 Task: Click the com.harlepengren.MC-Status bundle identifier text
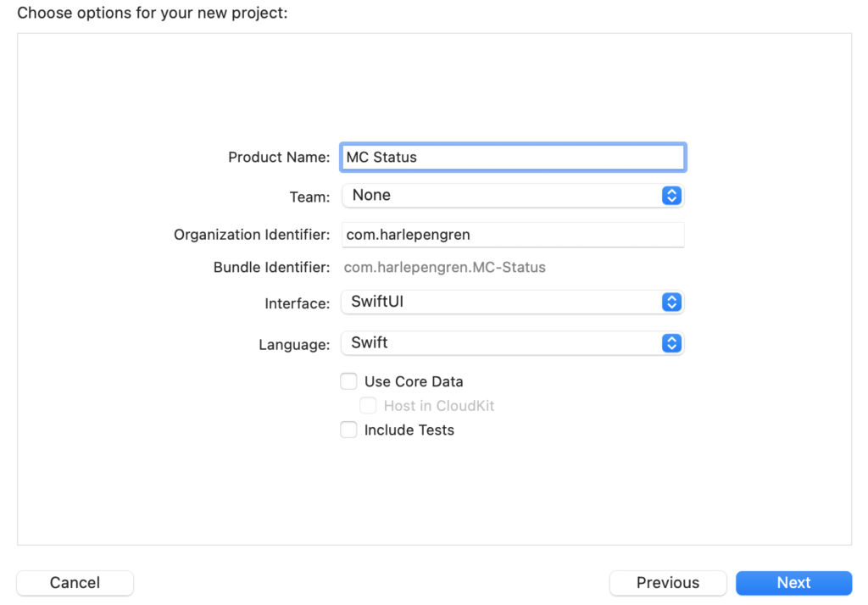(x=444, y=268)
